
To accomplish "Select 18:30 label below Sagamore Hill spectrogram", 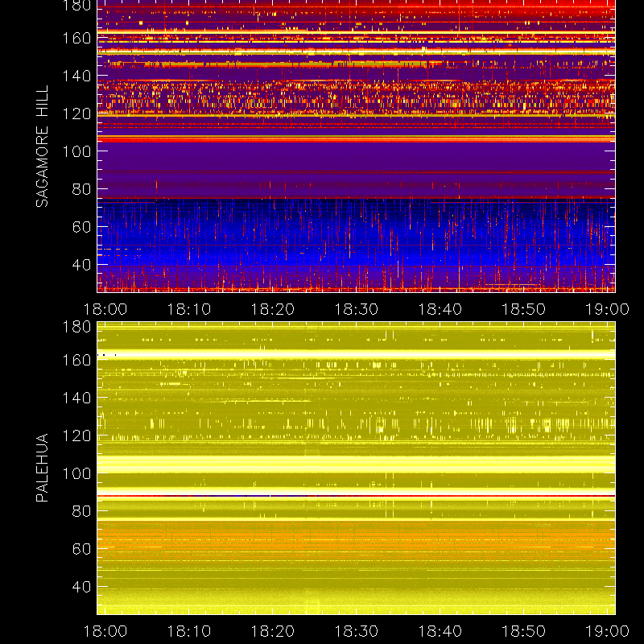I will (x=356, y=309).
